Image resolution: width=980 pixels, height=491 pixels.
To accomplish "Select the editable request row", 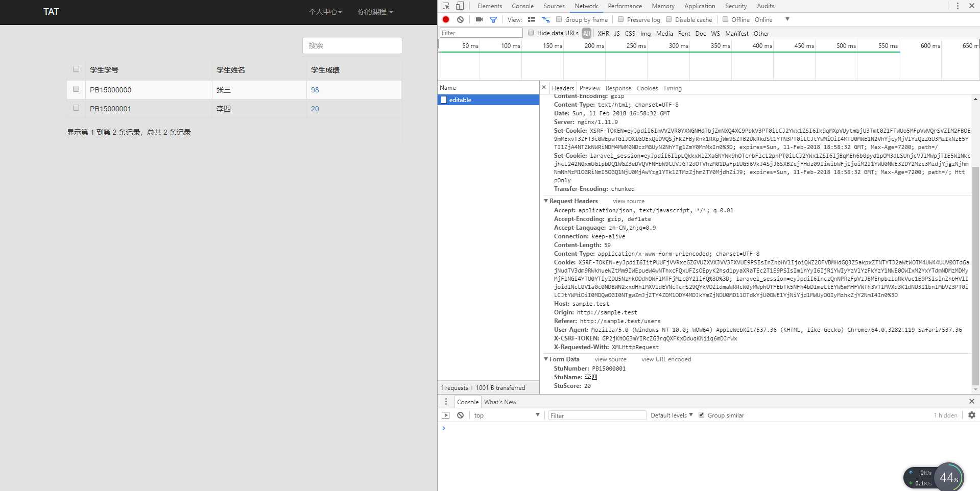I will [x=488, y=100].
